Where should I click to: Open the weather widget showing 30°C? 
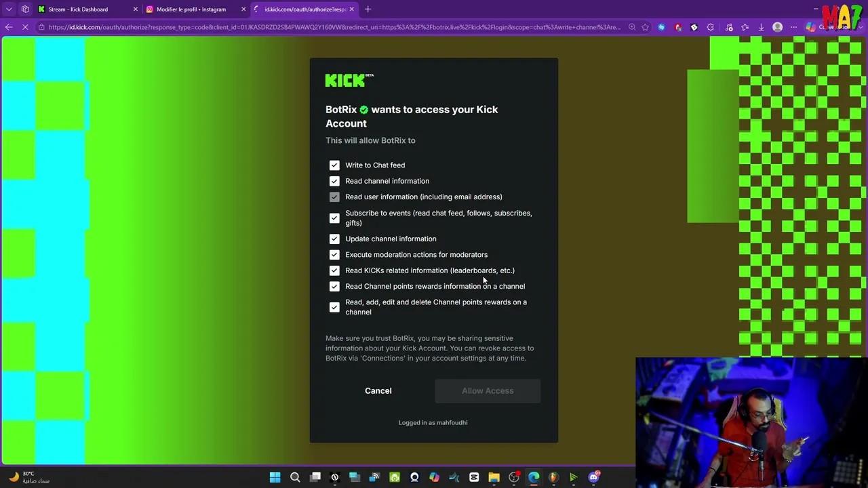pyautogui.click(x=28, y=477)
